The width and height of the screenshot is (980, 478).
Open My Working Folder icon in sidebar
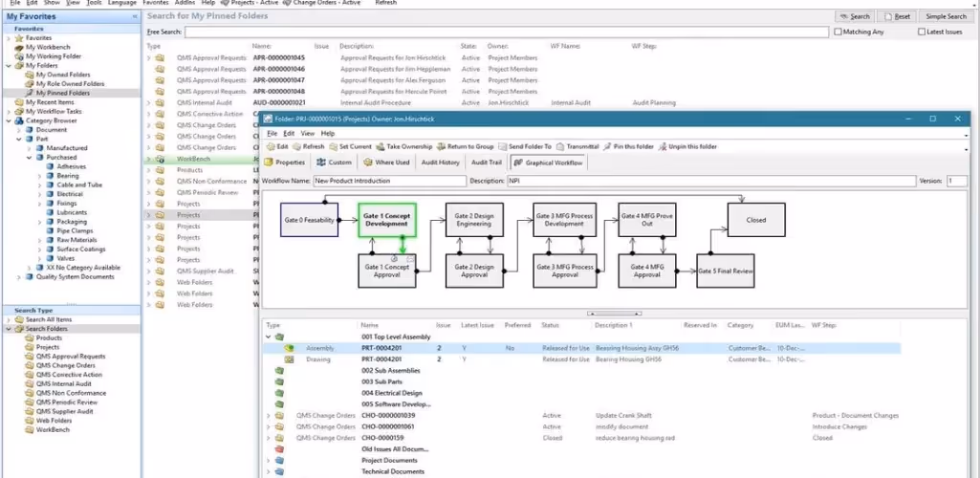[x=19, y=56]
